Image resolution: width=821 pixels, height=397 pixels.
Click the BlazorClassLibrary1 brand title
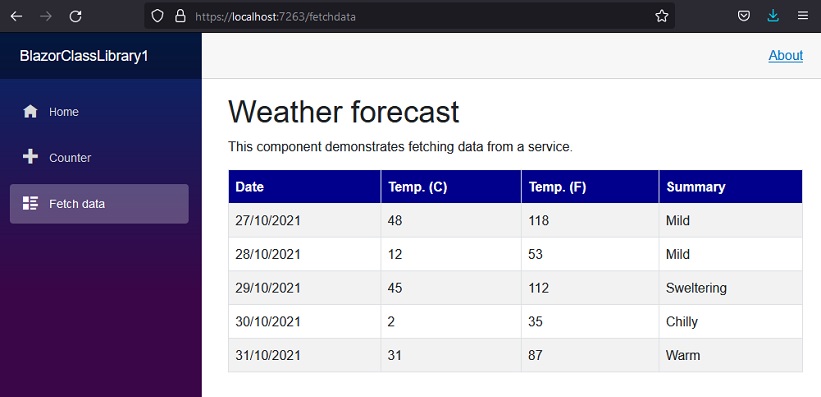click(84, 56)
